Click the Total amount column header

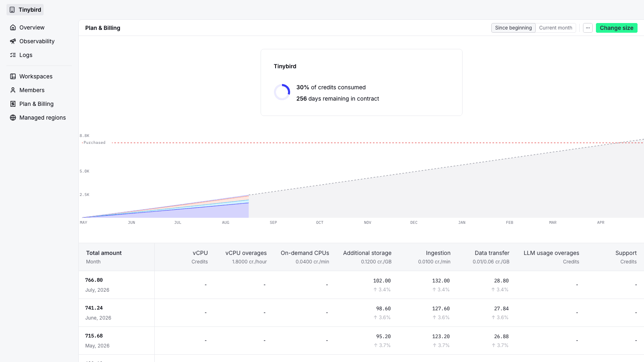[104, 253]
